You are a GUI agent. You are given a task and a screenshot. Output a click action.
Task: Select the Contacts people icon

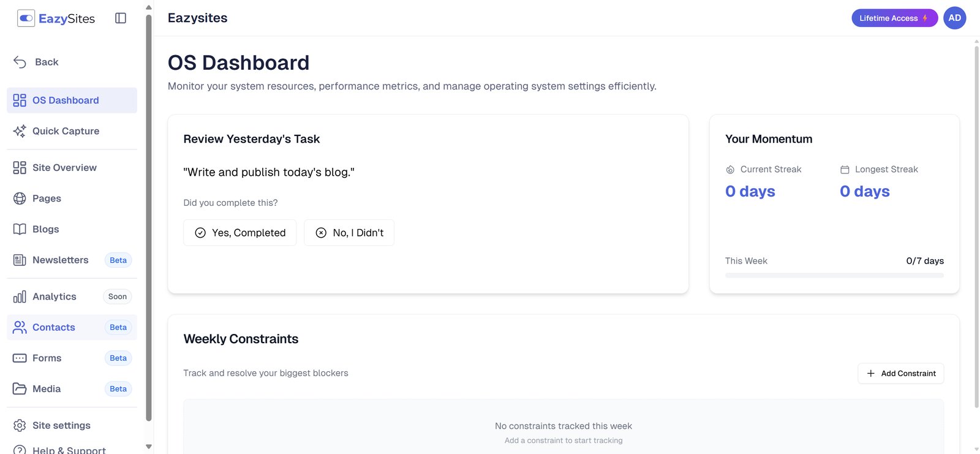(20, 328)
